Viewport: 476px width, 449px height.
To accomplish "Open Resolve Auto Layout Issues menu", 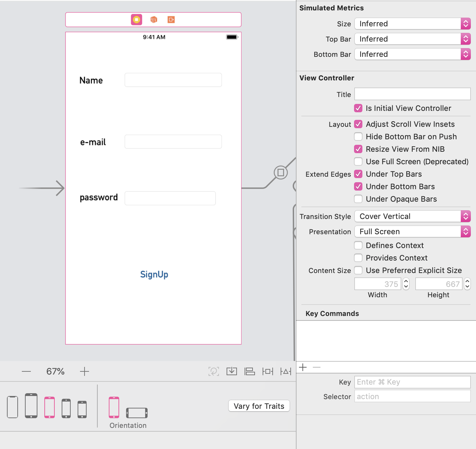I will point(285,371).
